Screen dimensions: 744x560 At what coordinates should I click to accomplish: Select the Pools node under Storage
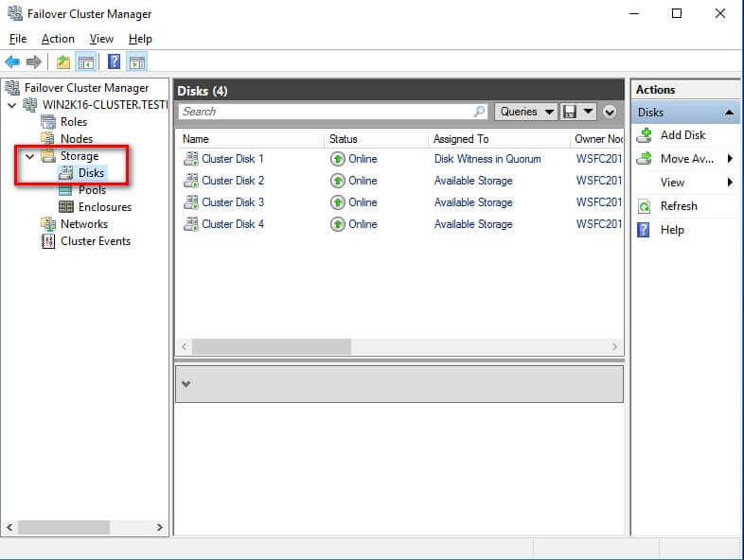(92, 190)
